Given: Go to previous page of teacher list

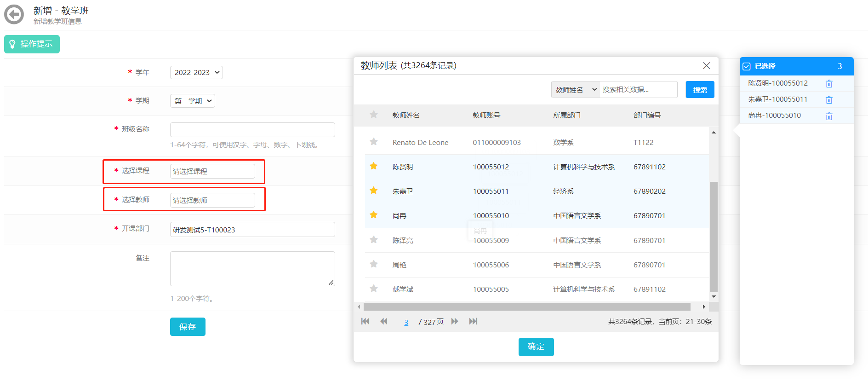Looking at the screenshot, I should [x=384, y=321].
